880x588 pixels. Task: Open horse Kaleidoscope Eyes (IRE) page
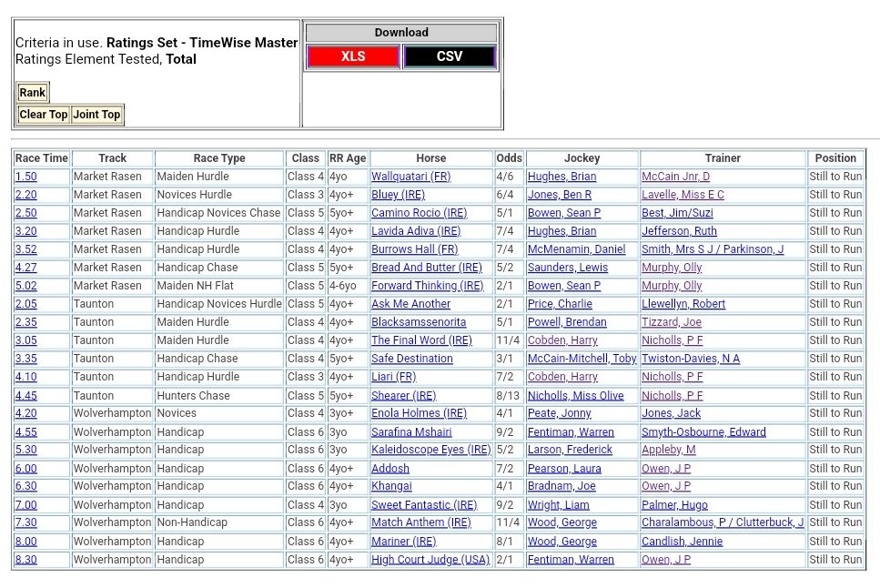pos(430,450)
